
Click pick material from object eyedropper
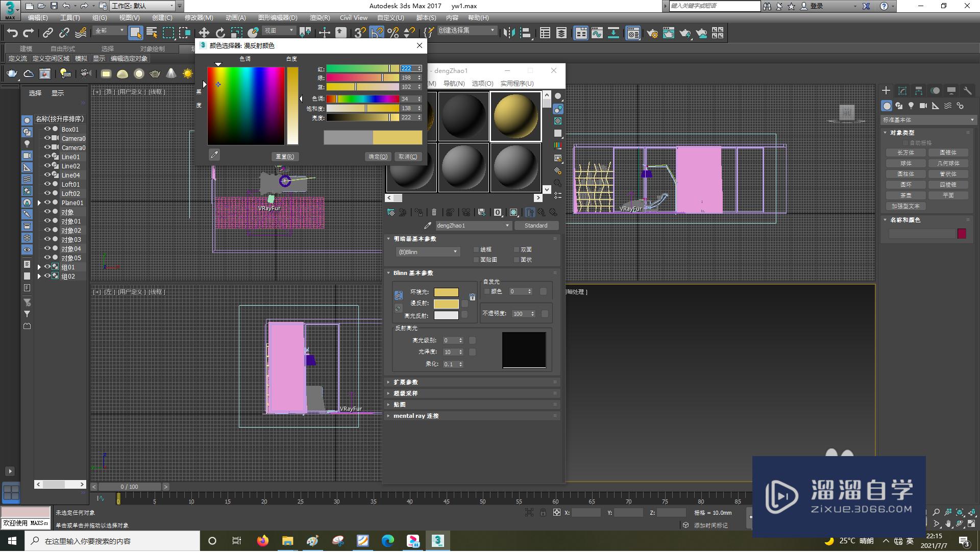[x=428, y=225]
